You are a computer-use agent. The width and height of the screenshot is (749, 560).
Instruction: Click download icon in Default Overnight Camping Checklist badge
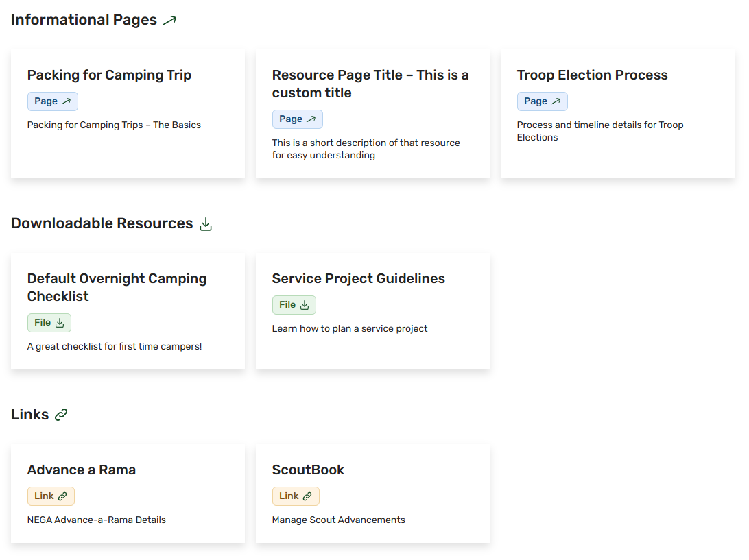pyautogui.click(x=60, y=324)
